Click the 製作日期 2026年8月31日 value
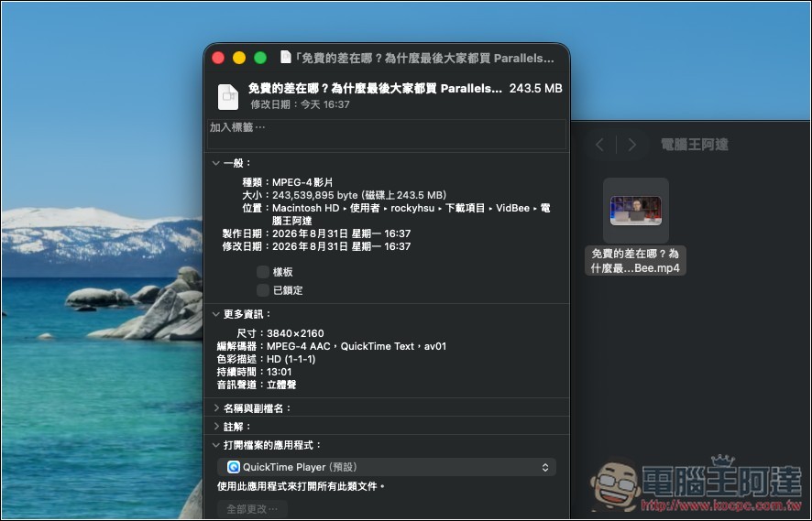The image size is (812, 521). pos(342,233)
